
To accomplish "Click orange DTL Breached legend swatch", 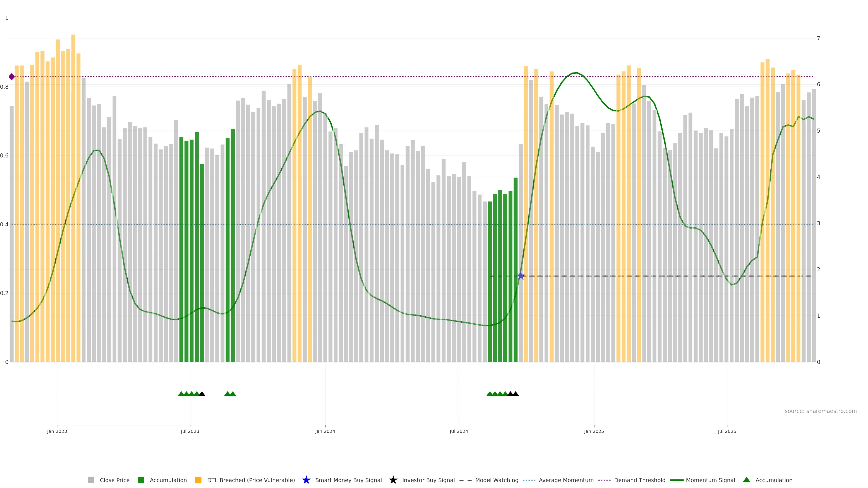I will [x=198, y=480].
